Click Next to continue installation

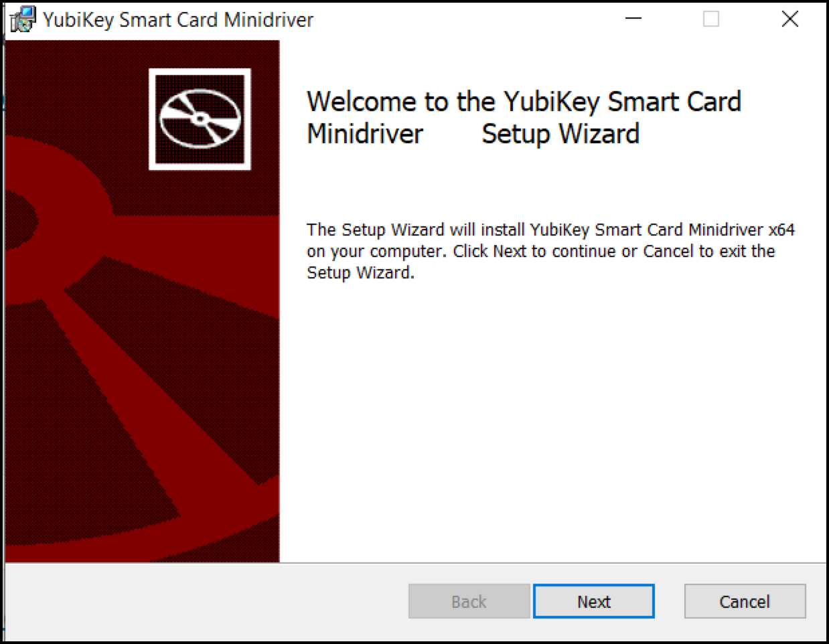point(593,600)
